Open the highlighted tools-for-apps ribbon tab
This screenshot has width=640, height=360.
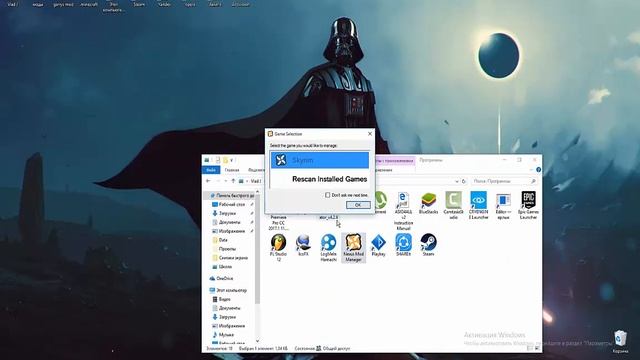pos(394,160)
